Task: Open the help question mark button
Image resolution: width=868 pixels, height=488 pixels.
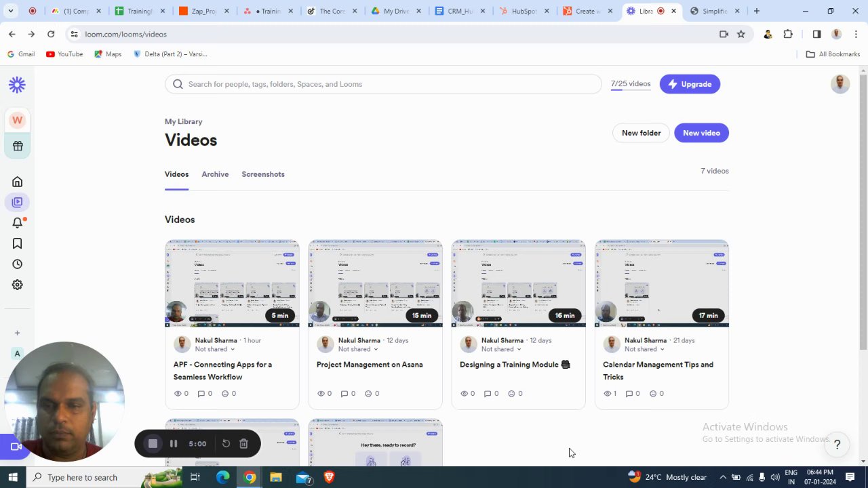Action: coord(837,445)
